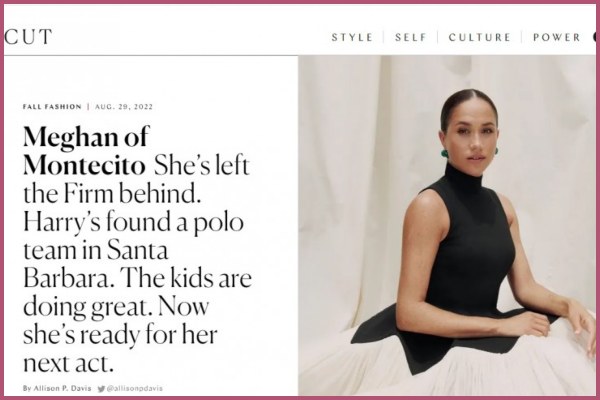Click the green earring in the photo
600x400 pixels.
pyautogui.click(x=445, y=153)
